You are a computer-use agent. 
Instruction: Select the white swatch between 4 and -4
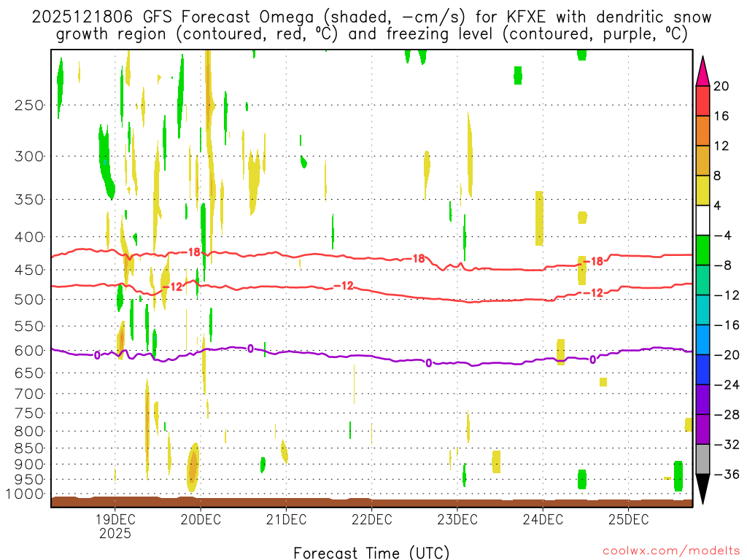pyautogui.click(x=703, y=220)
